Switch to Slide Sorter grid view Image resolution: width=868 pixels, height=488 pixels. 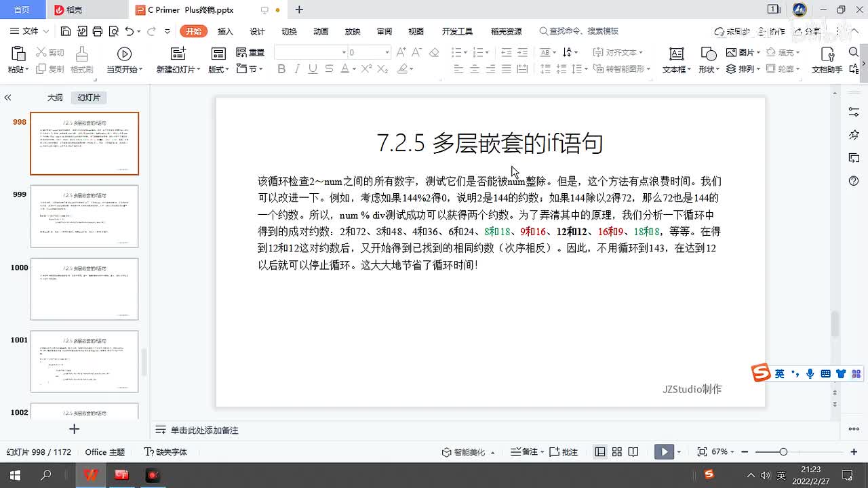617,451
